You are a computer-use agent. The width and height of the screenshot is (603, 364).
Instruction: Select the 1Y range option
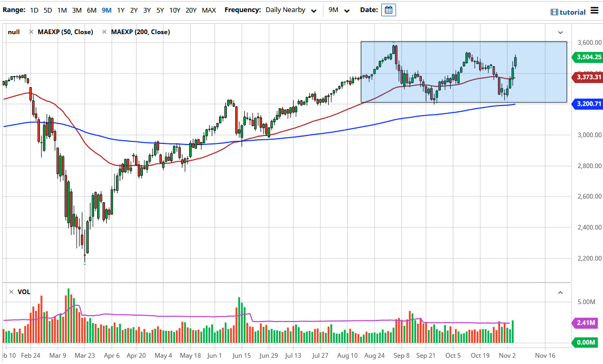click(120, 9)
